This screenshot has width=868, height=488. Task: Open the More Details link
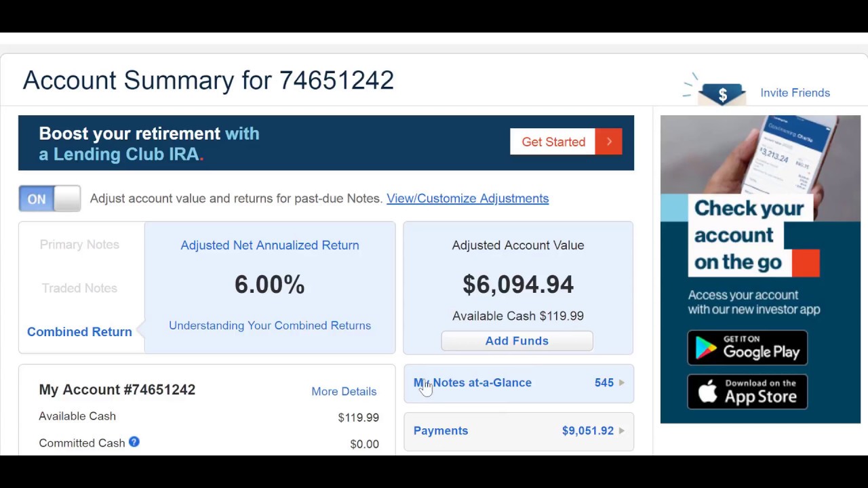coord(344,391)
